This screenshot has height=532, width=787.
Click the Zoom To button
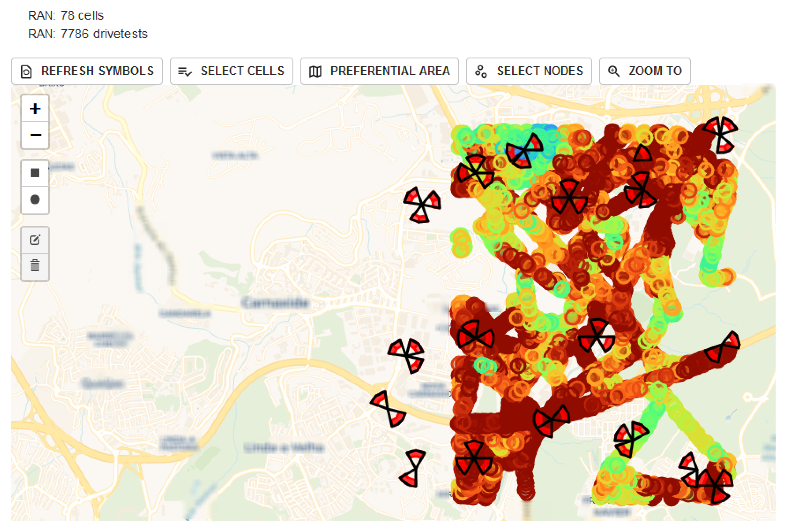click(645, 71)
